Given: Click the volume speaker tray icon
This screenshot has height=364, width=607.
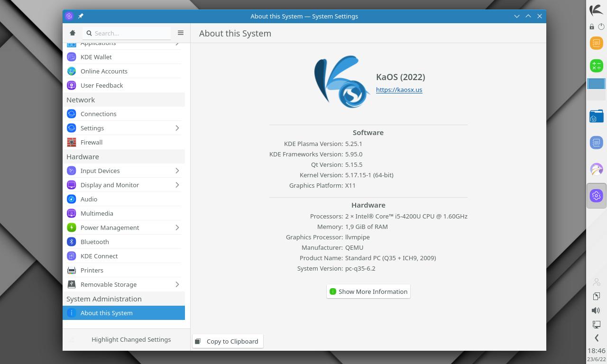Looking at the screenshot, I should [x=597, y=310].
